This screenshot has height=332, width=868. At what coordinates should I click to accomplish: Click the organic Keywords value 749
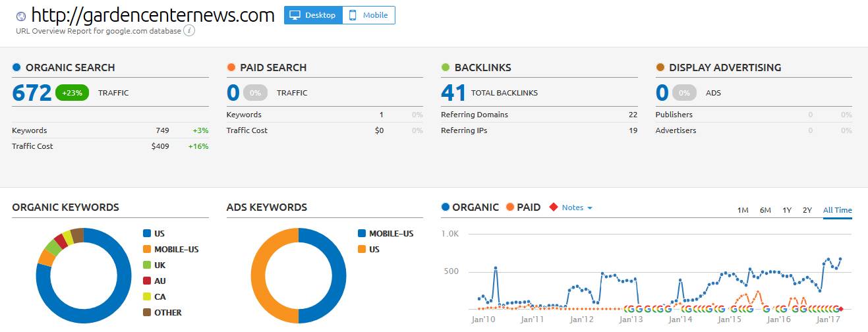pos(162,130)
